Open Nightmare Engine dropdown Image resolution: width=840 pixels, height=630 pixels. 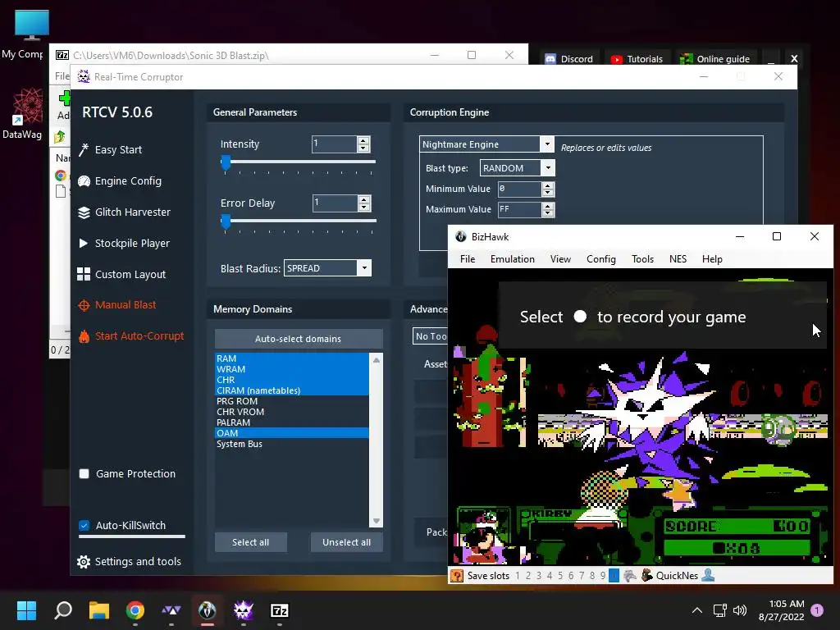tap(547, 144)
